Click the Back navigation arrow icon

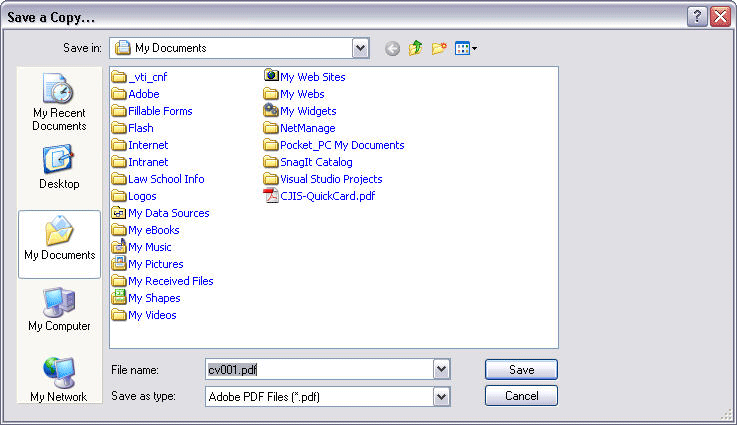[392, 48]
